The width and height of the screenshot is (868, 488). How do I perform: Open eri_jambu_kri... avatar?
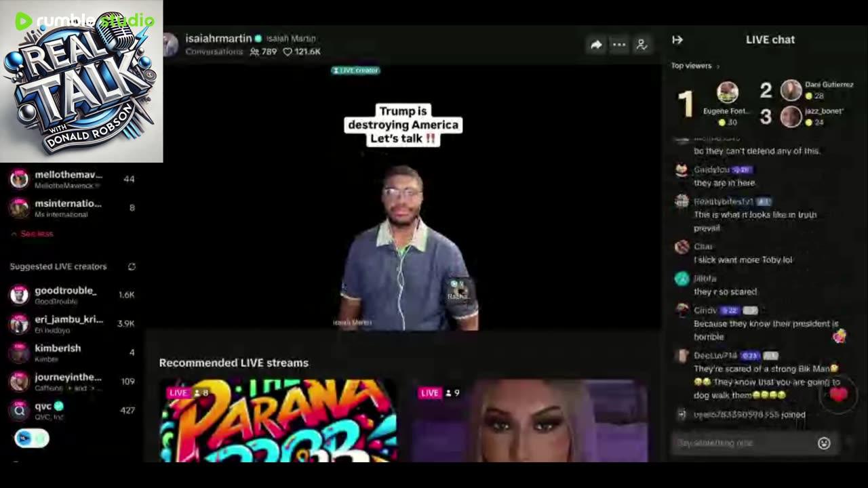point(20,324)
